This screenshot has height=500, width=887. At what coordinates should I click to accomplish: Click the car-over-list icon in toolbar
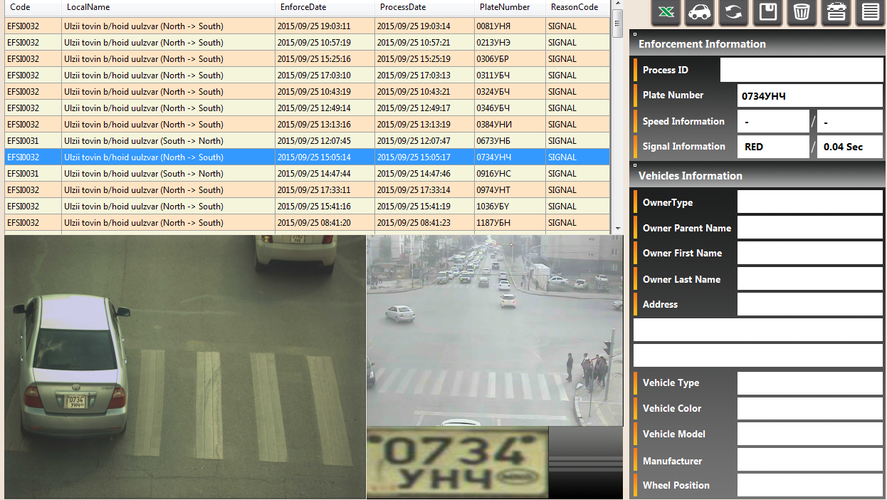(835, 12)
